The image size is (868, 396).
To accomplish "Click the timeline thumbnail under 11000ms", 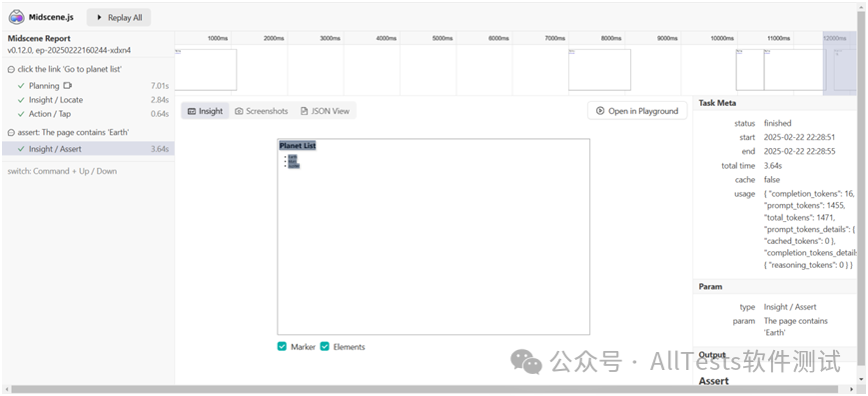I will [795, 70].
